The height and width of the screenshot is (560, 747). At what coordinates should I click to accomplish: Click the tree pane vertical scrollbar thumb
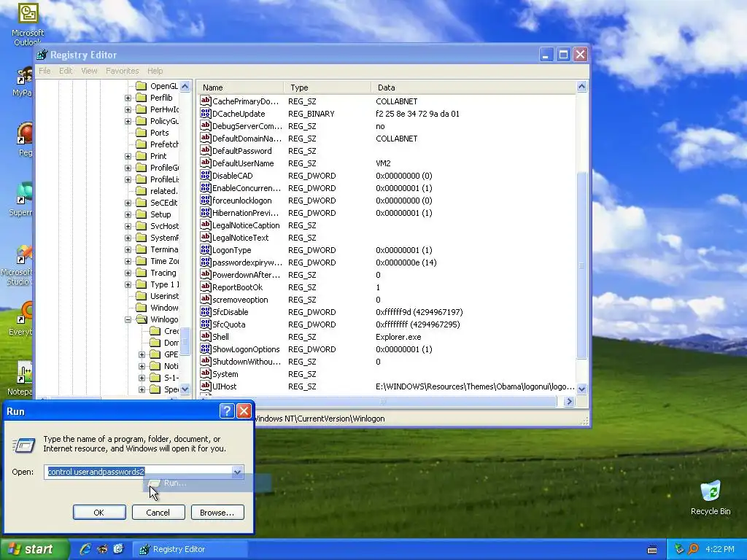(185, 341)
